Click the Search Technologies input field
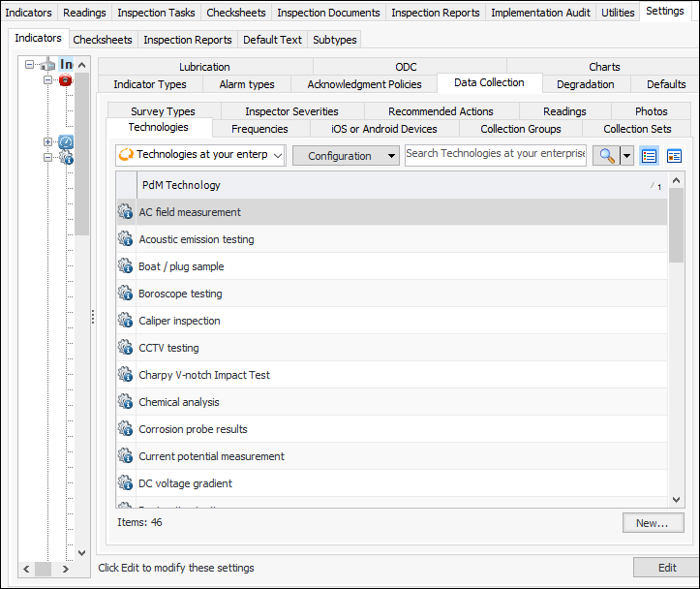This screenshot has height=589, width=700. (495, 155)
